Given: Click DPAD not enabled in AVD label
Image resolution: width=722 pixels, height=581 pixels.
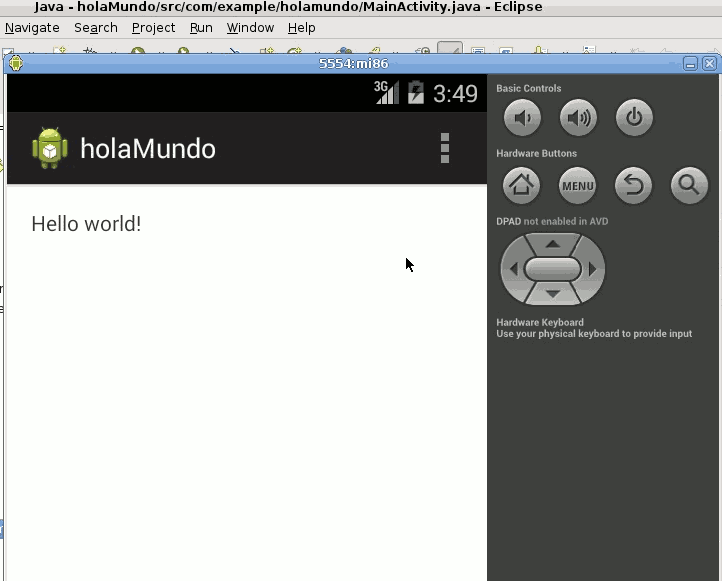Looking at the screenshot, I should pyautogui.click(x=552, y=221).
